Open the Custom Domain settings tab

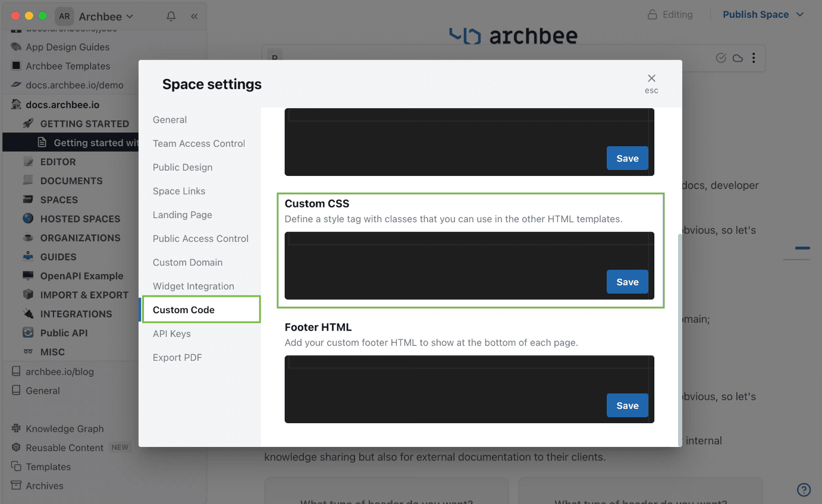click(187, 262)
